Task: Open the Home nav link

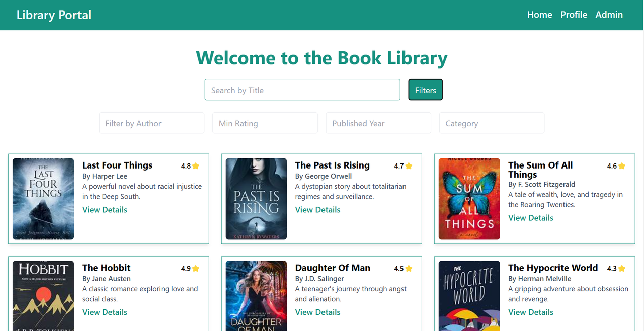Action: (x=540, y=15)
